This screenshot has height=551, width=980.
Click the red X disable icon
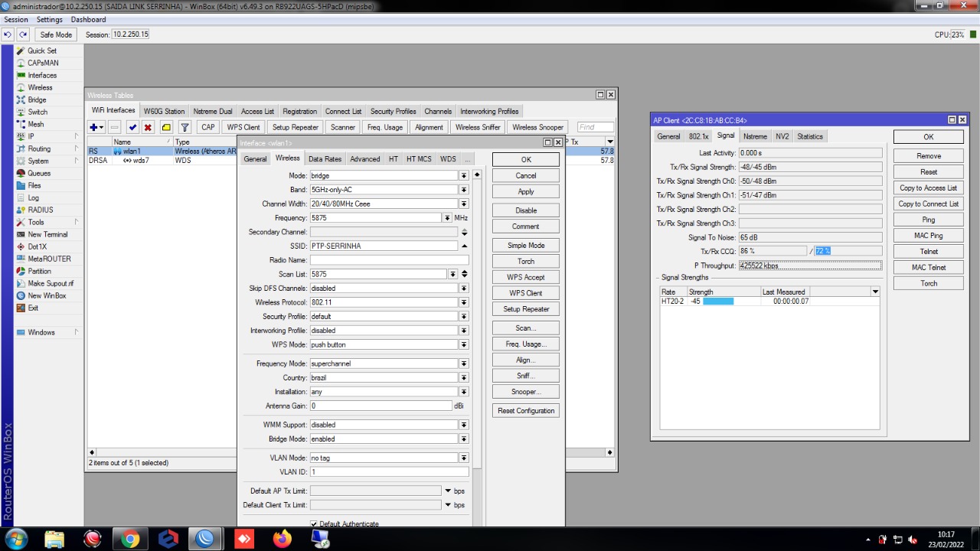pyautogui.click(x=148, y=127)
